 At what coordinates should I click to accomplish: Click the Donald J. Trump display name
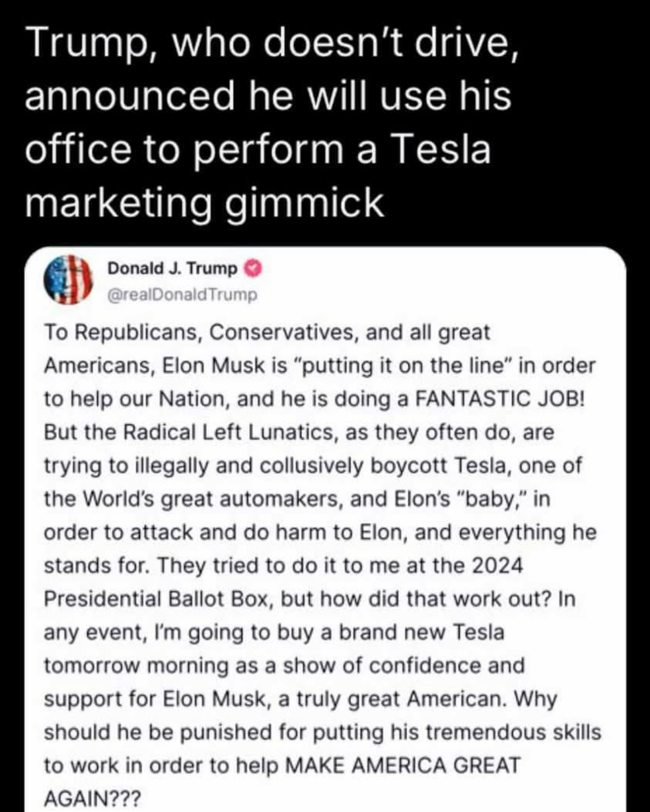tap(172, 268)
